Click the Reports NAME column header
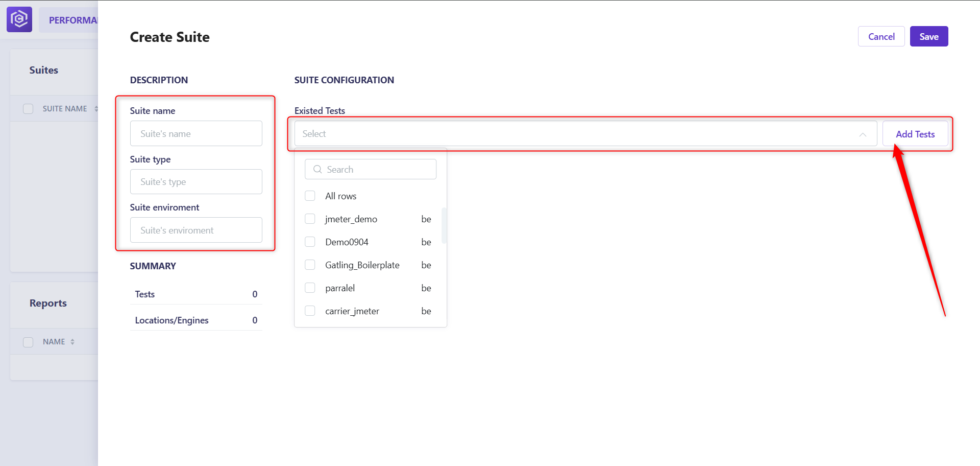980x466 pixels. click(54, 342)
